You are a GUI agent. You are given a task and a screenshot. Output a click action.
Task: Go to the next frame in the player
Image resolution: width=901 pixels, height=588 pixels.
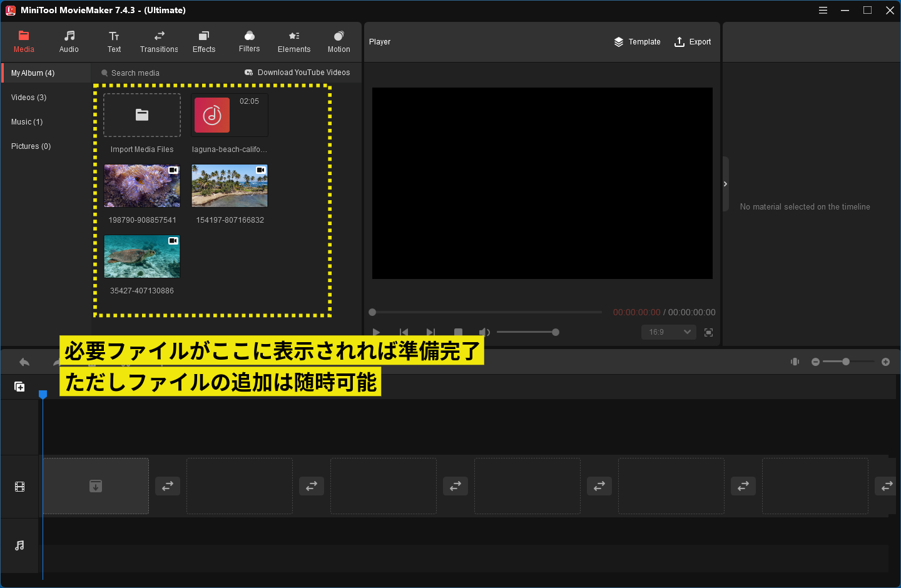430,332
